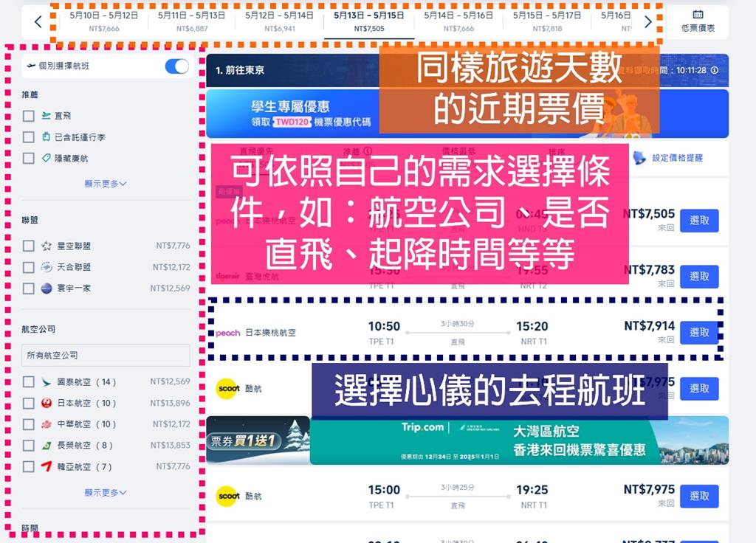Open the Trip.com 大灣區航空 promo banner

pyautogui.click(x=519, y=441)
